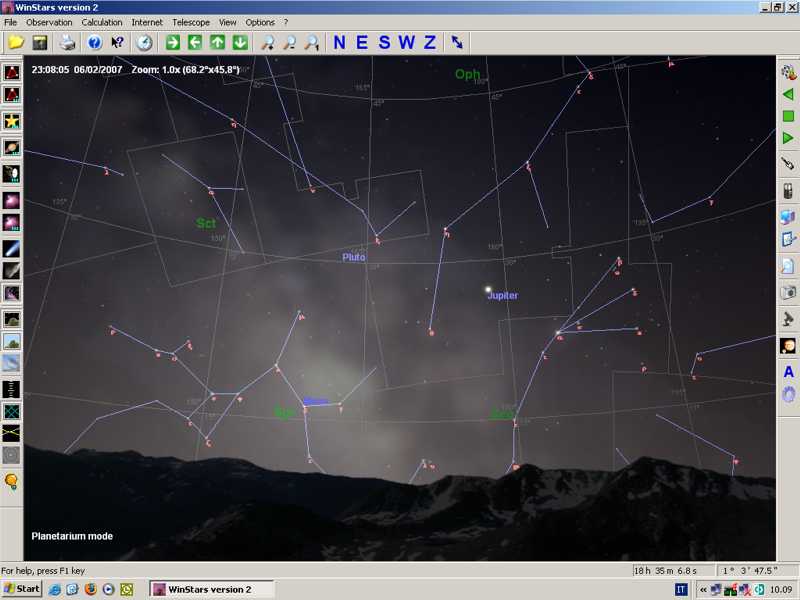Click the Jupiter label in the sky
Viewport: 800px width, 600px height.
coord(502,296)
